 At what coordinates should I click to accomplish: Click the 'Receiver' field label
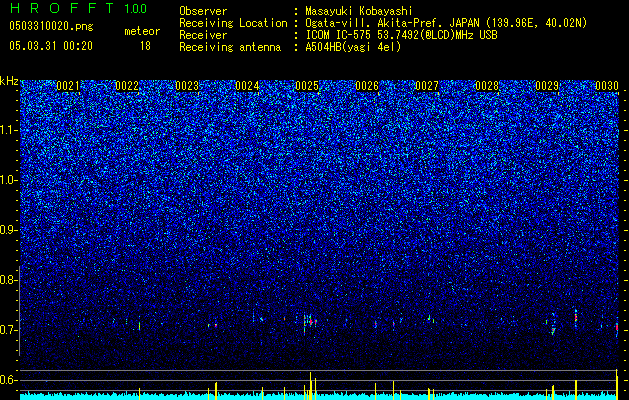pyautogui.click(x=203, y=35)
